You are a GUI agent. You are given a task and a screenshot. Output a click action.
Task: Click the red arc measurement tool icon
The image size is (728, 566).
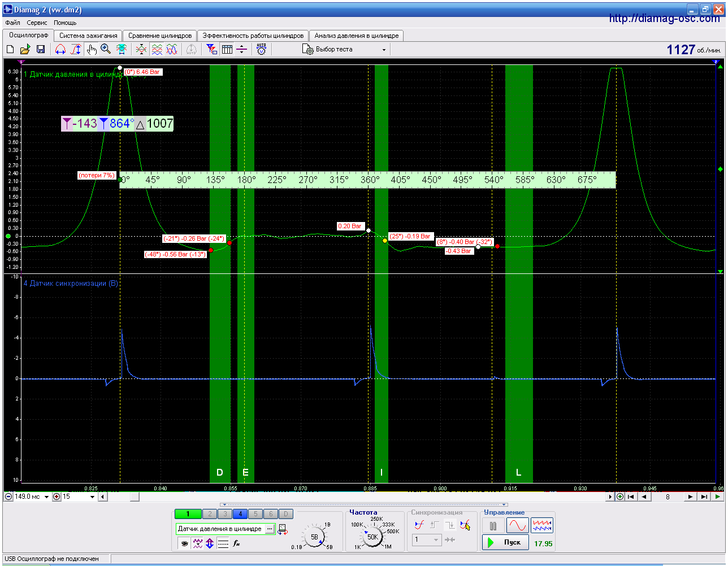click(60, 50)
